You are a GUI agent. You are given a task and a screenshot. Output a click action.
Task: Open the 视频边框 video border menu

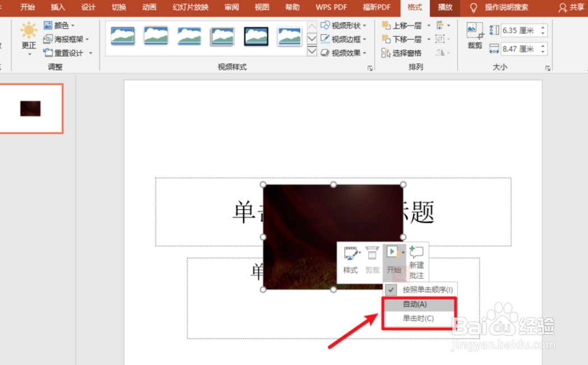pyautogui.click(x=343, y=39)
